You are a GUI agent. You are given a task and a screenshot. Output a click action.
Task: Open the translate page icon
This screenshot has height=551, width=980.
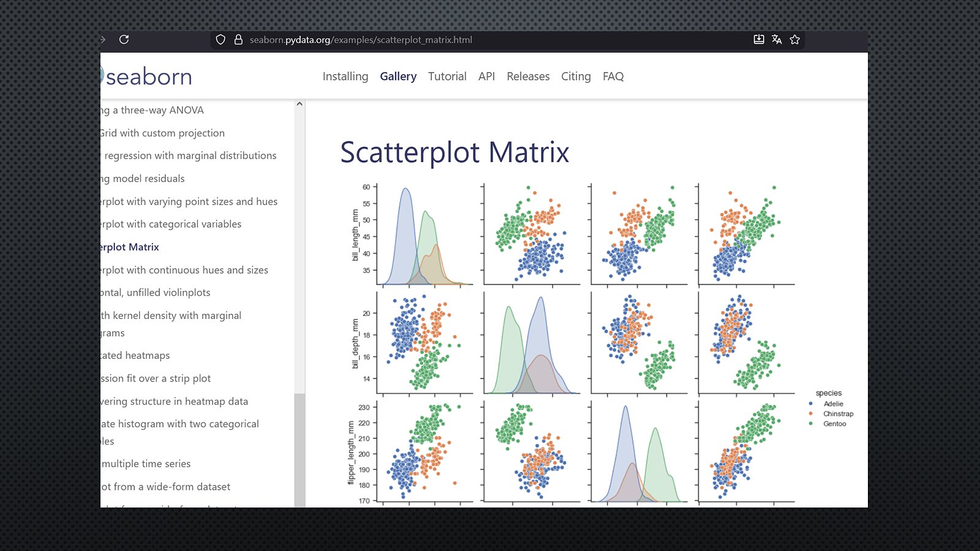777,40
